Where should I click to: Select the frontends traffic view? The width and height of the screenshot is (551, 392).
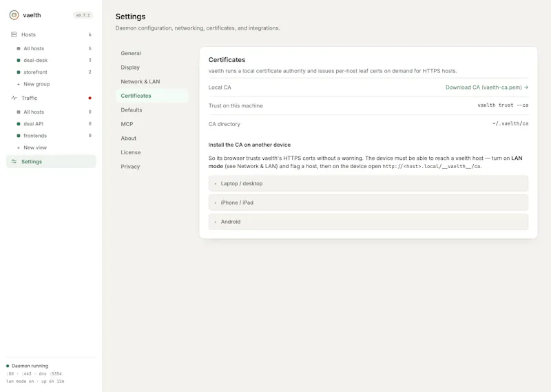pyautogui.click(x=51, y=136)
